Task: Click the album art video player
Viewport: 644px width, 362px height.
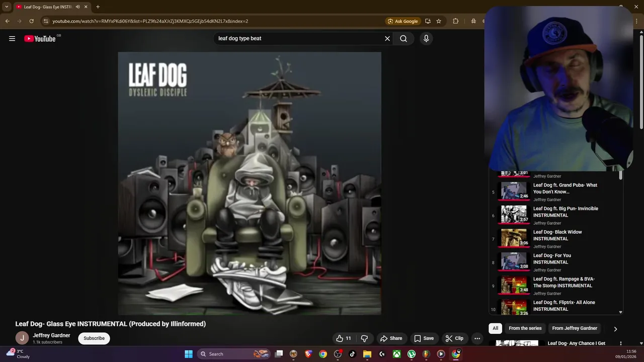Action: point(250,184)
